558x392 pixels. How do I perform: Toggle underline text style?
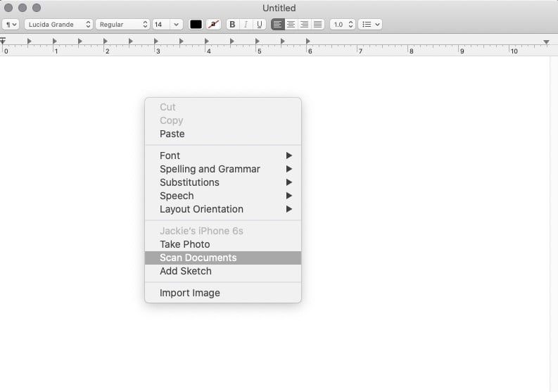[259, 24]
